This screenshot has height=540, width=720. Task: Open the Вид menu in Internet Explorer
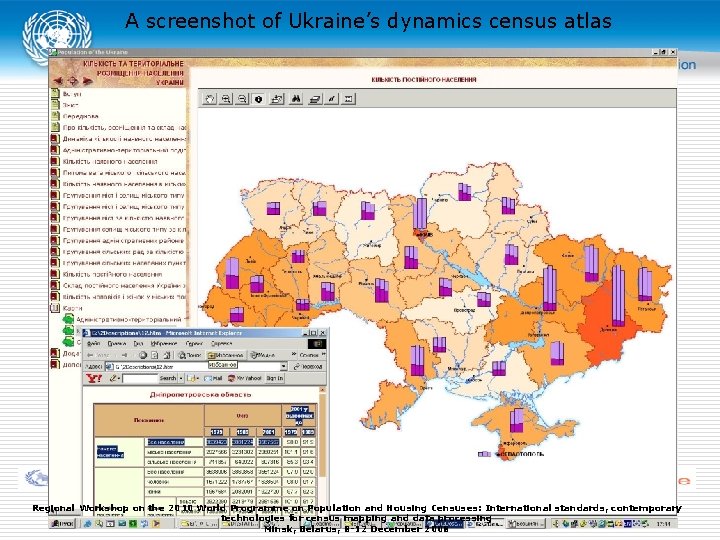click(138, 343)
